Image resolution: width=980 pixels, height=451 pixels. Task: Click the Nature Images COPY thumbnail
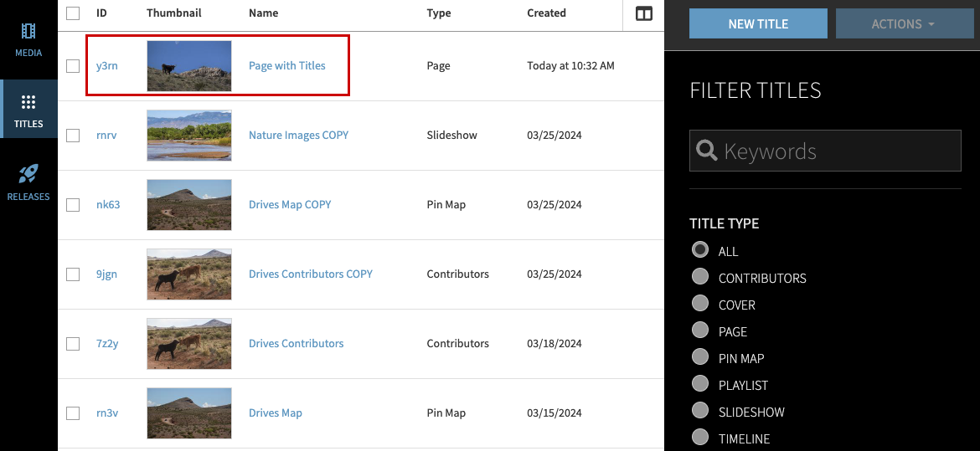188,136
